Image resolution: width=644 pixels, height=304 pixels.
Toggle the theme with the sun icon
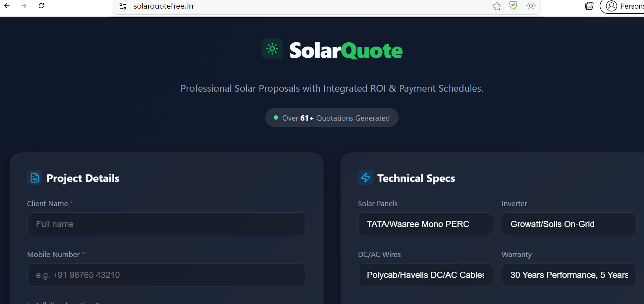click(531, 6)
